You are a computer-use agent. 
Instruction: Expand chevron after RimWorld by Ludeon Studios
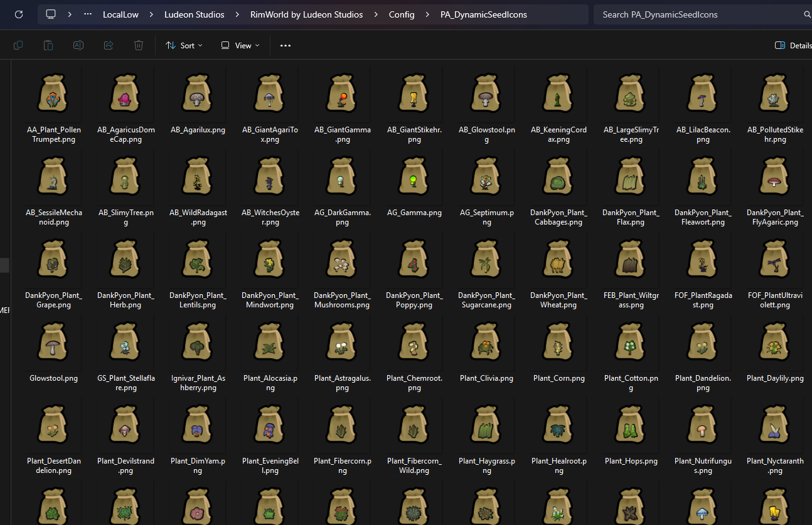pos(376,14)
